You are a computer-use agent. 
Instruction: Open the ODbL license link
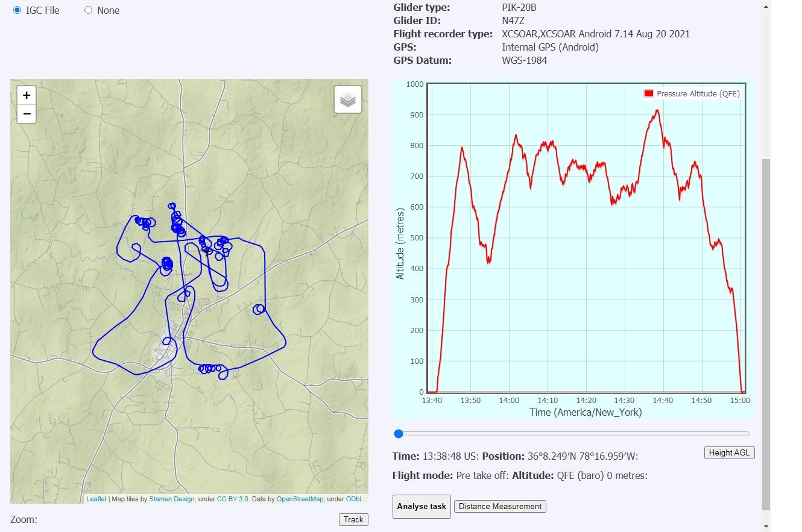click(x=354, y=499)
